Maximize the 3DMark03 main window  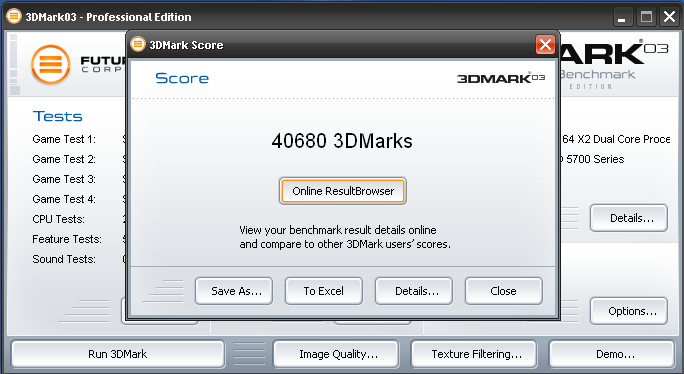646,17
